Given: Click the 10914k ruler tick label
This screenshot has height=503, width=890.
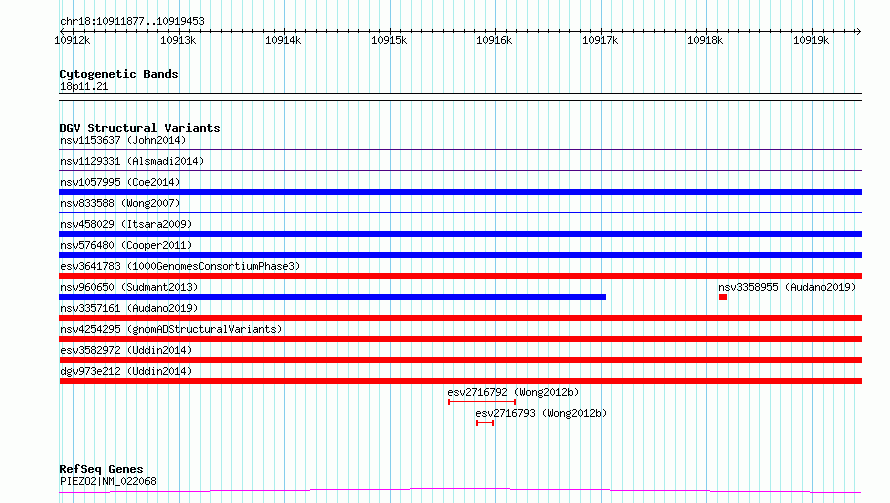Looking at the screenshot, I should 283,40.
